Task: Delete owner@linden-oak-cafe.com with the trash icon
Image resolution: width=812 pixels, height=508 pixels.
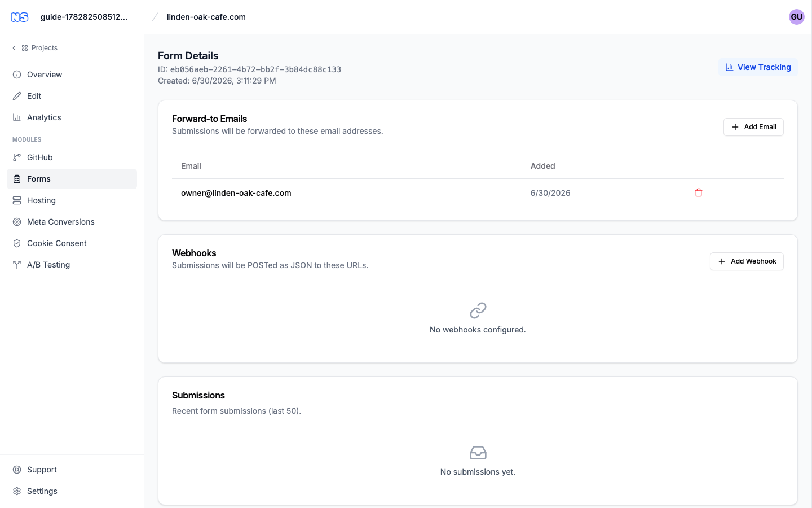Action: pos(699,192)
